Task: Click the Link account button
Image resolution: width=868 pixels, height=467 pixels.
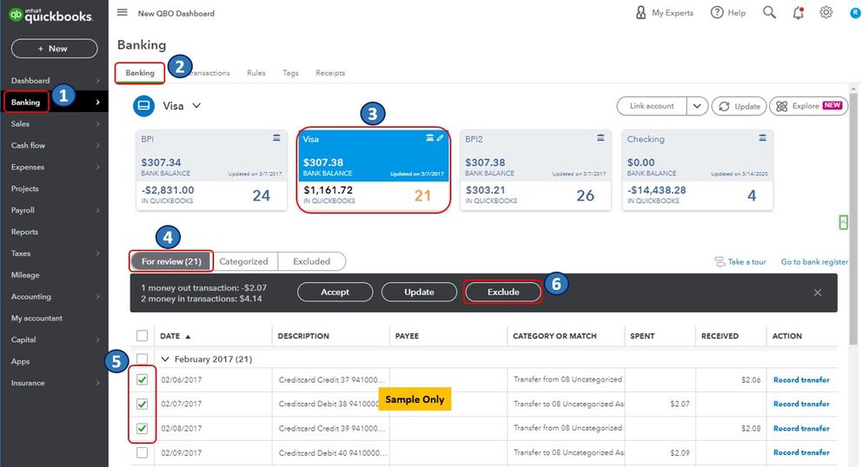Action: click(x=652, y=106)
